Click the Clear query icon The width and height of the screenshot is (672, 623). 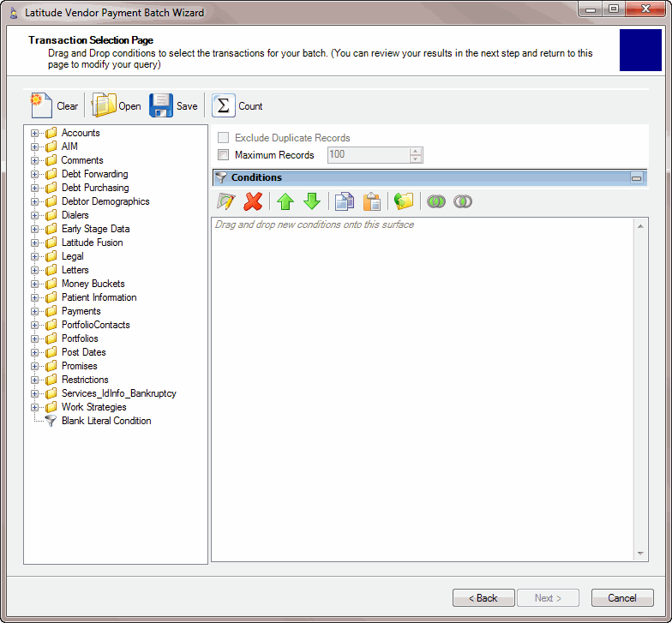click(41, 105)
